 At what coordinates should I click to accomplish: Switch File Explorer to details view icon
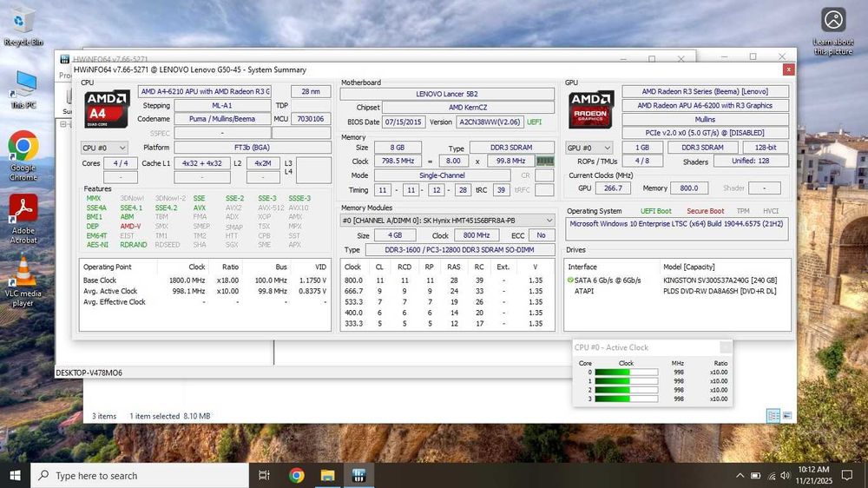point(773,415)
